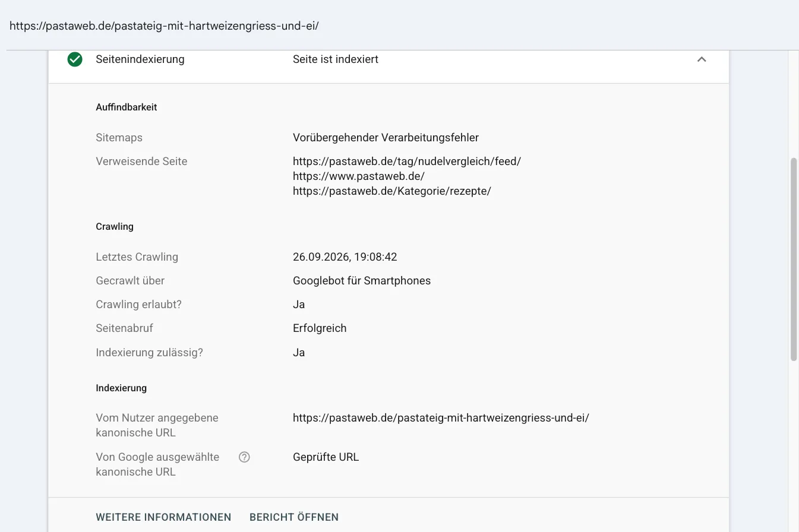The height and width of the screenshot is (532, 799).
Task: Select 'Ja' value for Indexierung zulässig
Action: [x=299, y=353]
